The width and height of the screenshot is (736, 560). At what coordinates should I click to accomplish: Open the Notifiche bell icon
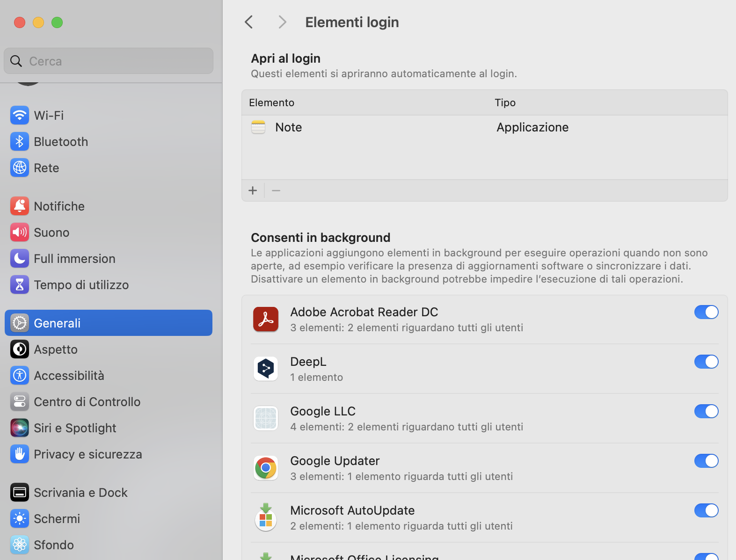click(20, 206)
